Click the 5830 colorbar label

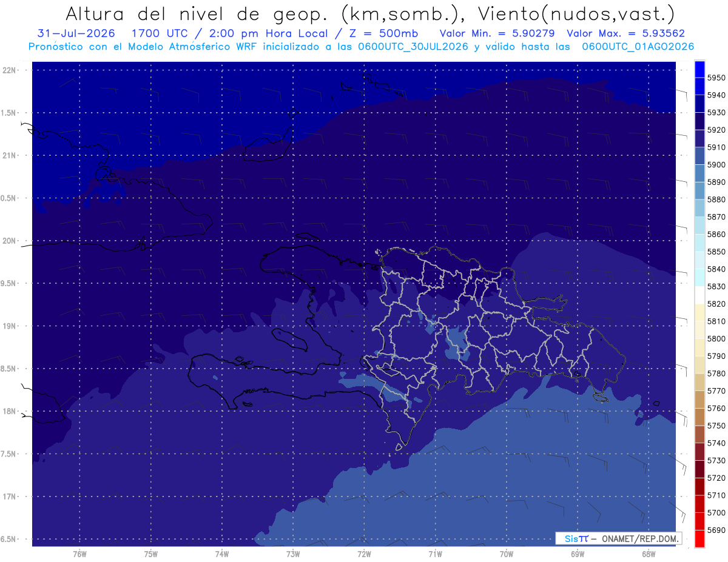[716, 286]
